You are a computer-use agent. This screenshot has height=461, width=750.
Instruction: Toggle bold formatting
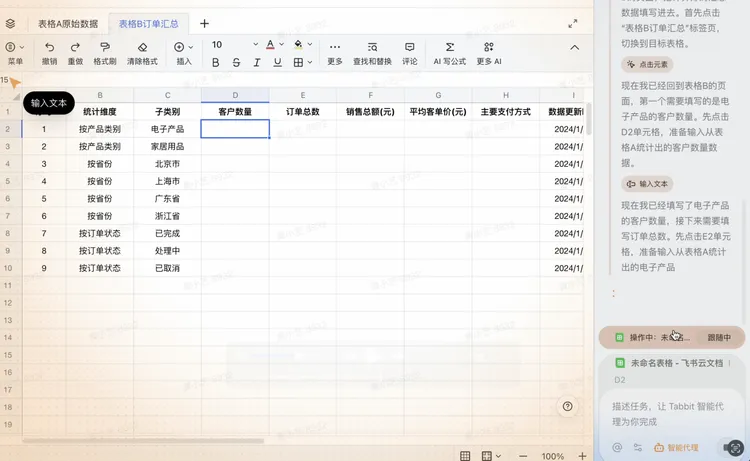tap(215, 62)
